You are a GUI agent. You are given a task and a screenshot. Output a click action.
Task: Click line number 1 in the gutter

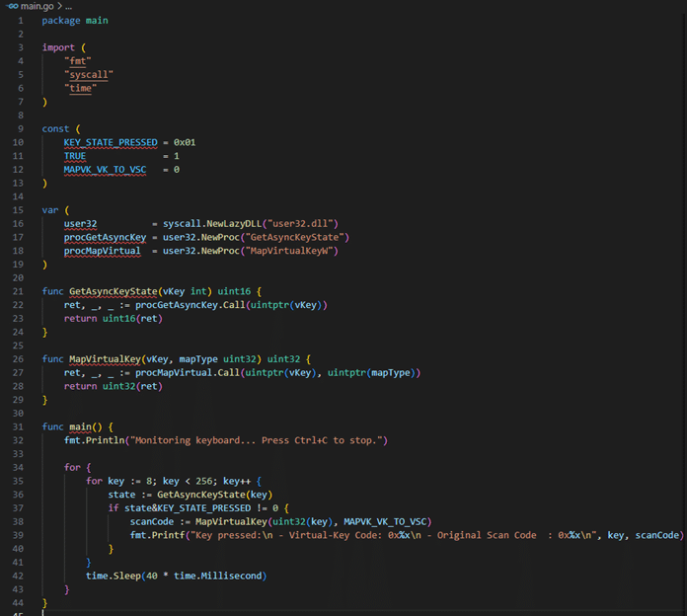pyautogui.click(x=19, y=20)
